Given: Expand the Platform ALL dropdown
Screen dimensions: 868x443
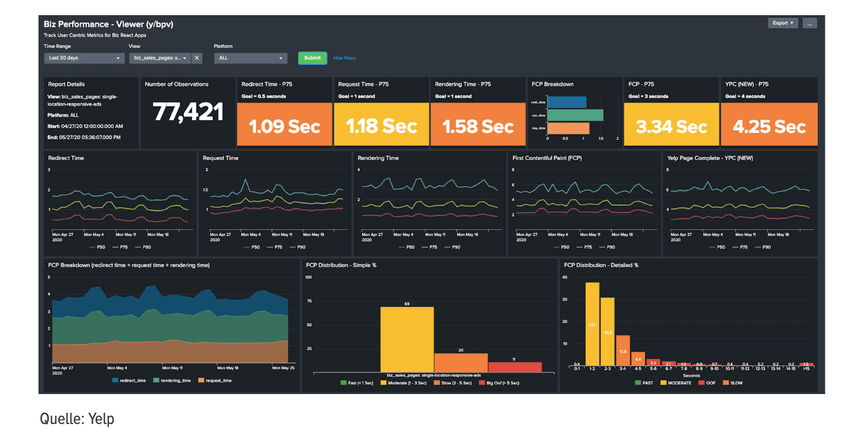Looking at the screenshot, I should pyautogui.click(x=250, y=58).
